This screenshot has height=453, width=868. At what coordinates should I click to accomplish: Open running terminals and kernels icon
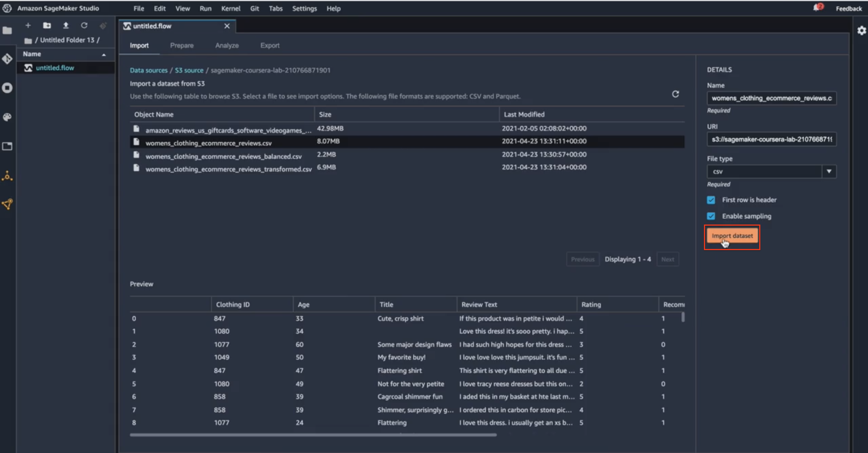tap(7, 88)
